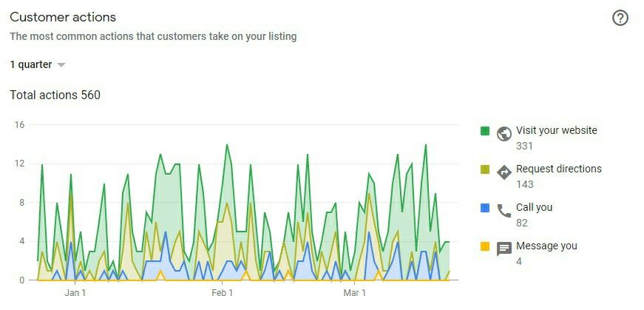Select the Visit your website legend label
The width and height of the screenshot is (644, 310).
coord(556,130)
